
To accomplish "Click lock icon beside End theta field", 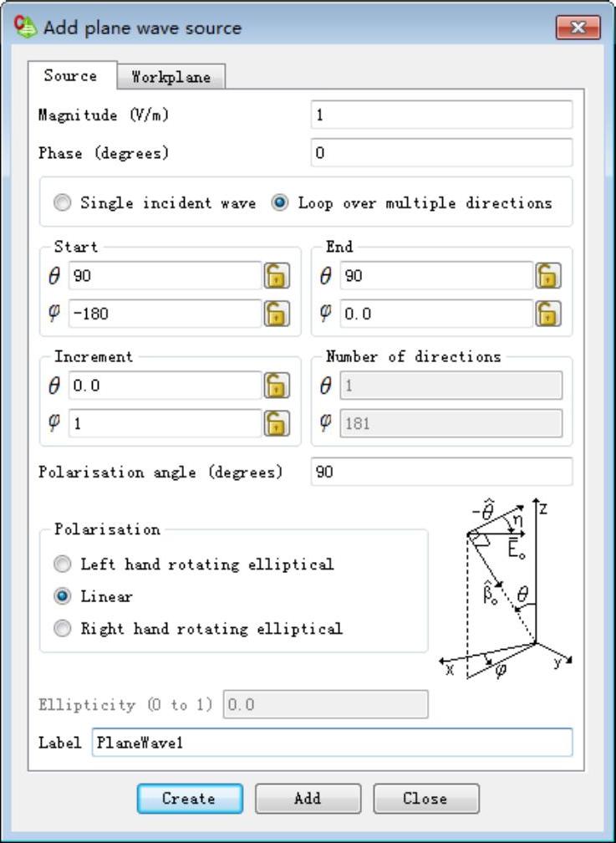I will (547, 276).
